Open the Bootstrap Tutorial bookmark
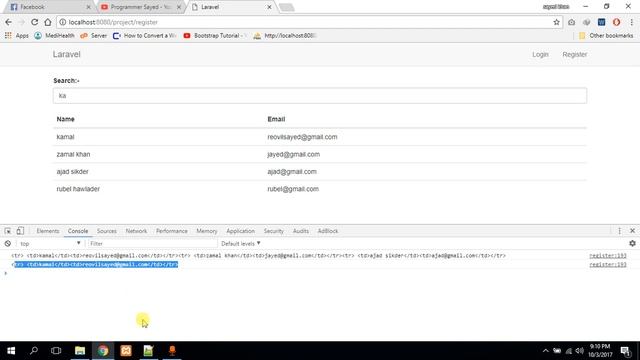The height and width of the screenshot is (360, 640). point(214,36)
